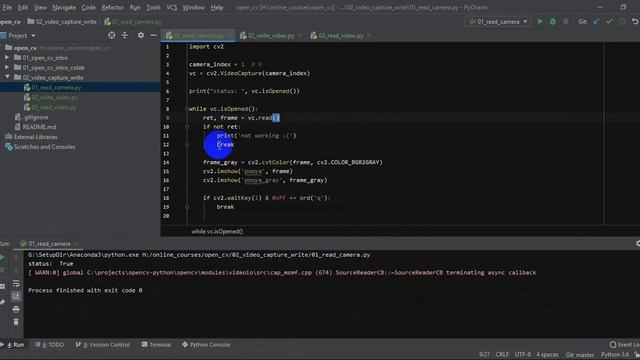Open Project panel settings gear
This screenshot has width=640, height=360.
tap(140, 36)
